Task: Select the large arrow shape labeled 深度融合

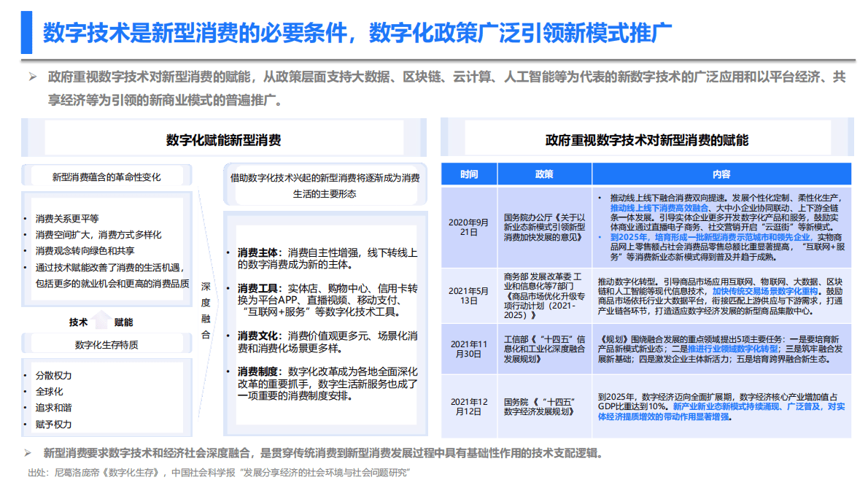Action: (x=205, y=309)
